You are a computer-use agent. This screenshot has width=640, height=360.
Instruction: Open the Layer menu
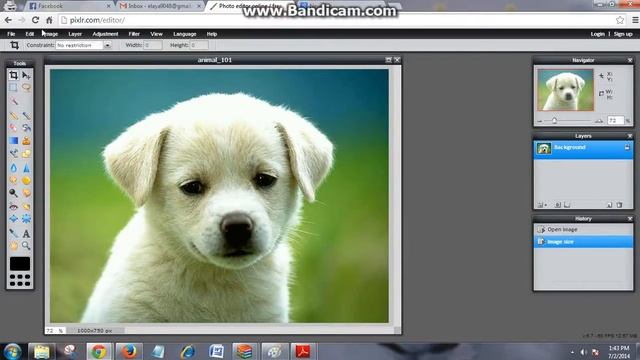tap(75, 34)
